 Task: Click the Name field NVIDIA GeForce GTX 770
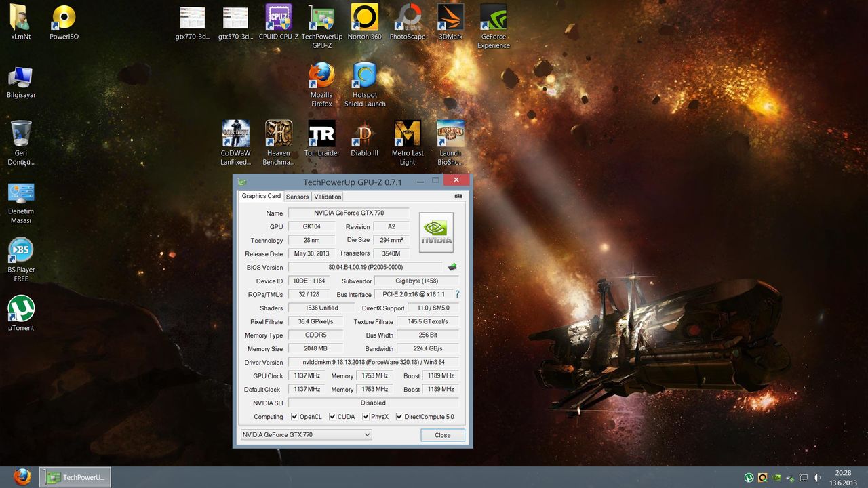click(349, 213)
